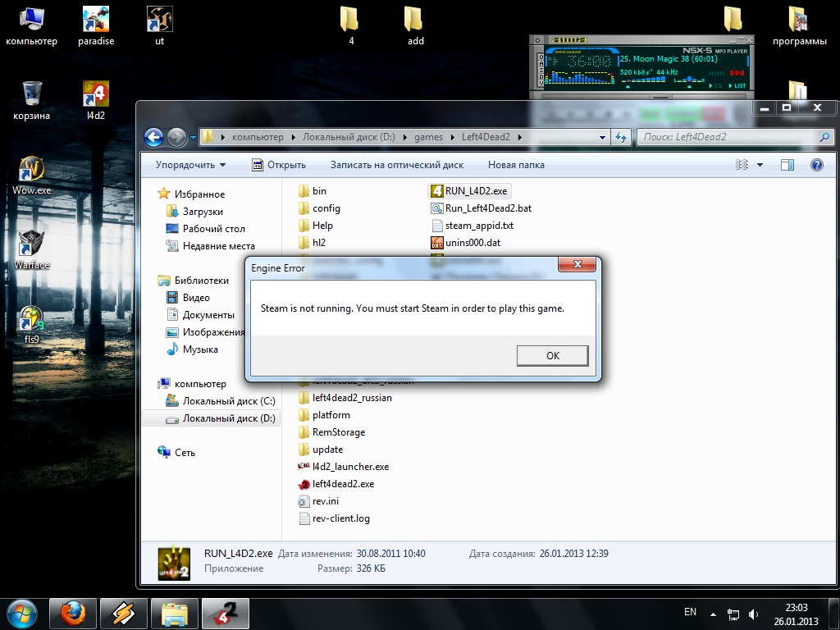Viewport: 840px width, 630px height.
Task: Expand the Упорядочить dropdown menu
Action: tap(190, 165)
